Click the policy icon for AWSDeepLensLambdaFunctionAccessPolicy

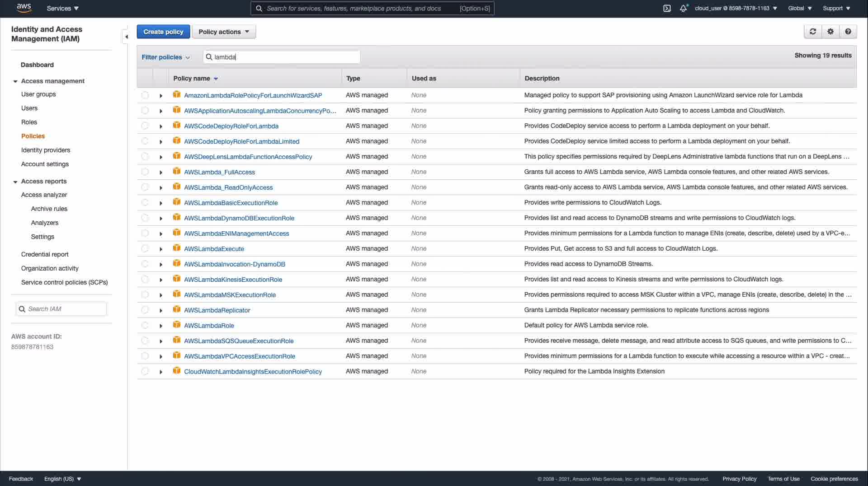(x=177, y=156)
